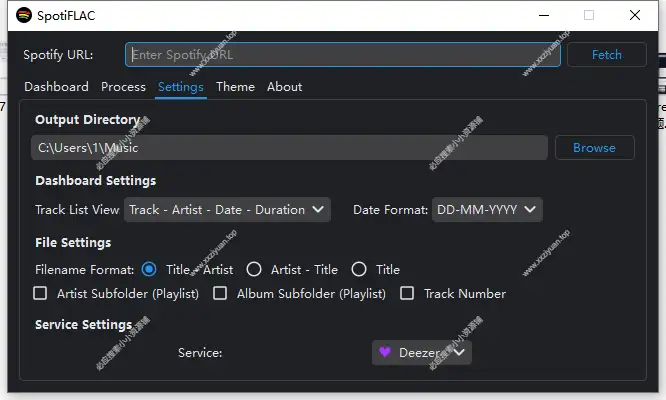Click Browse to choose output folder
Image resolution: width=666 pixels, height=400 pixels.
[595, 148]
